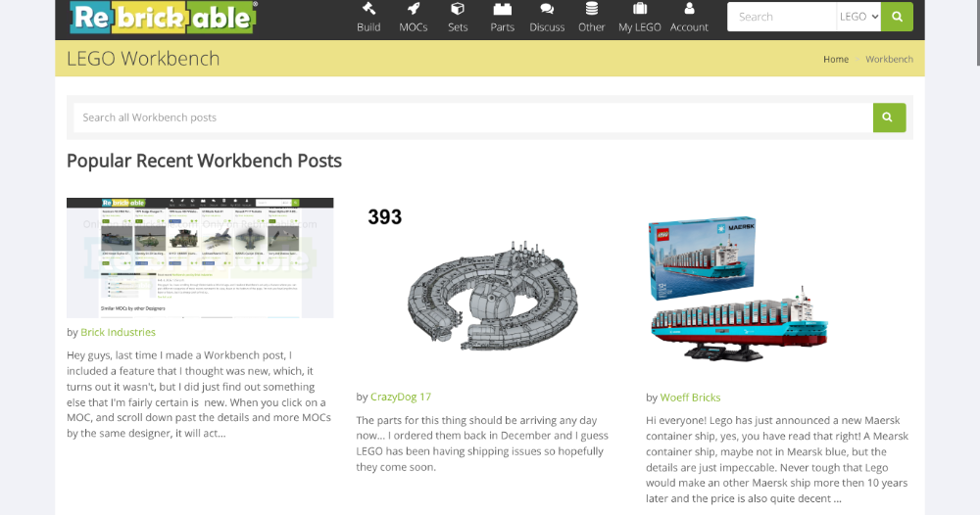Open the Brick Industries post screenshot thumbnail
This screenshot has width=980, height=515.
(x=200, y=257)
